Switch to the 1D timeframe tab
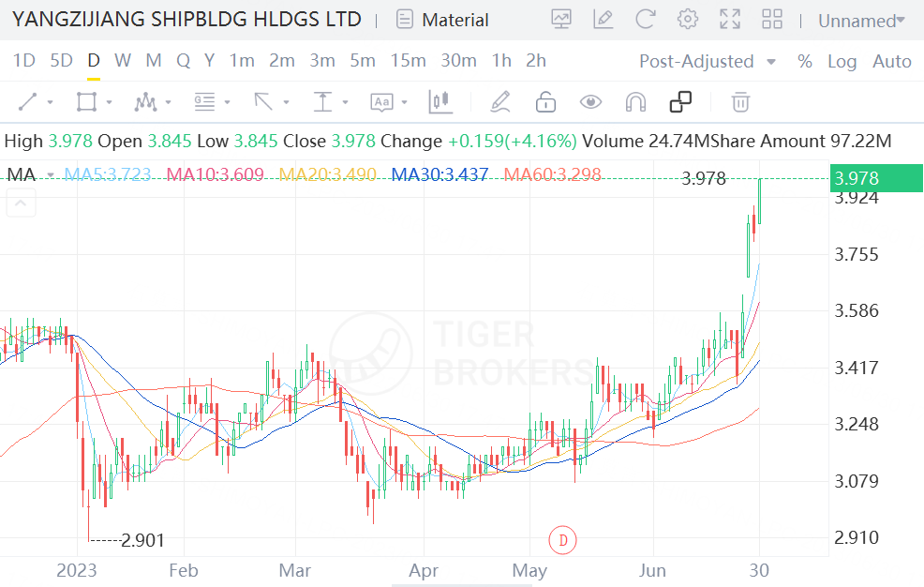Viewport: 924px width, 587px height. (x=24, y=60)
